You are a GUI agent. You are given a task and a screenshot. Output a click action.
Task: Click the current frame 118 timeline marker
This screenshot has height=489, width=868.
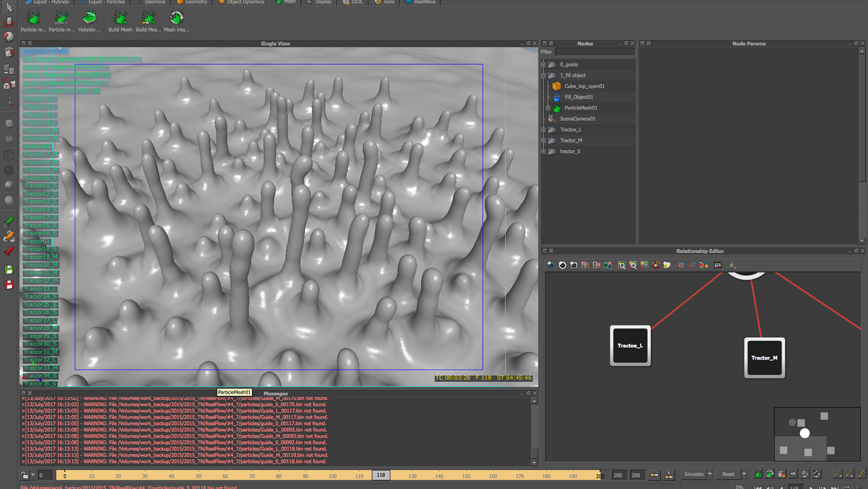381,475
